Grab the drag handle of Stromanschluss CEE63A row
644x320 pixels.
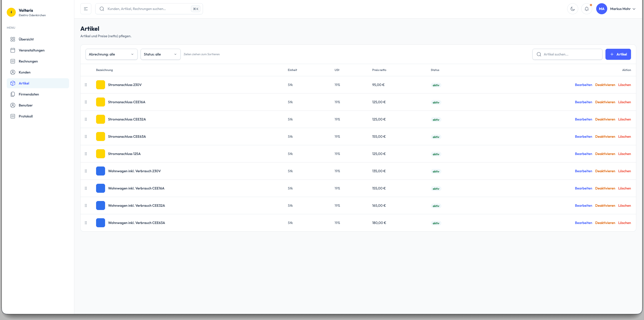click(86, 136)
